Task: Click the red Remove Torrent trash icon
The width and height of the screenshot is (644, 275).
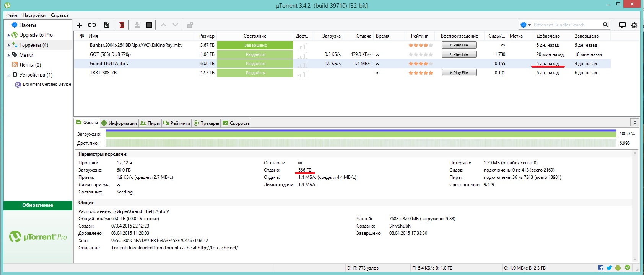Action: pyautogui.click(x=122, y=25)
